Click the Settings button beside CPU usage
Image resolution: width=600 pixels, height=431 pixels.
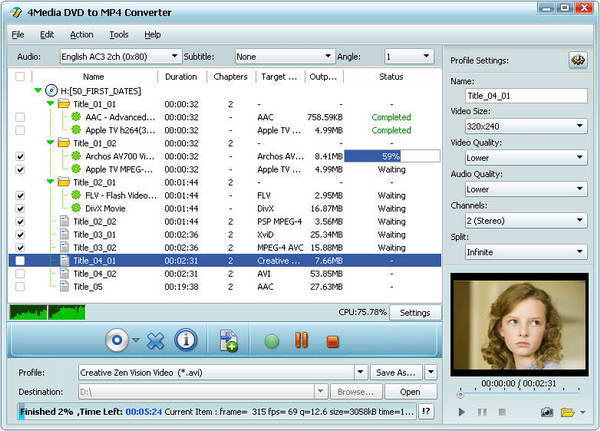tap(415, 313)
